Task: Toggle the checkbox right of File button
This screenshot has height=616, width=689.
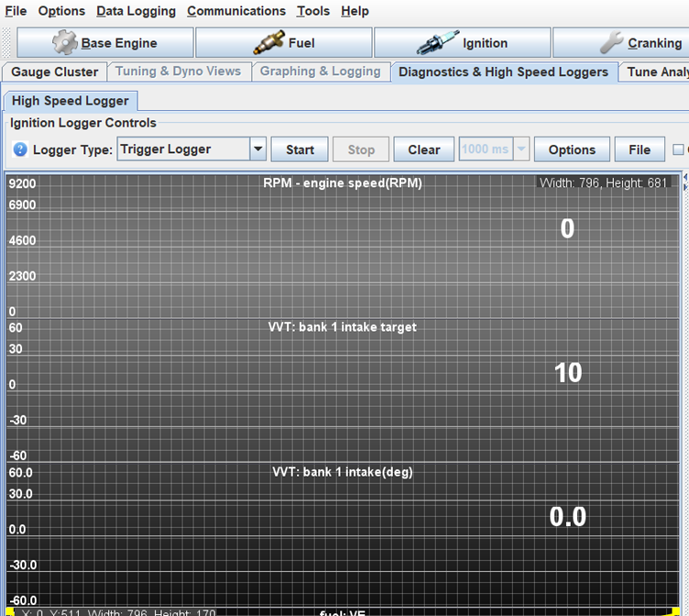Action: click(679, 149)
